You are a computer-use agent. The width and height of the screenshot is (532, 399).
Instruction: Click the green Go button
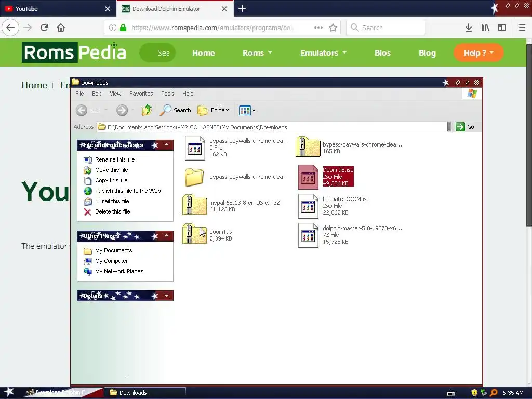coord(465,127)
